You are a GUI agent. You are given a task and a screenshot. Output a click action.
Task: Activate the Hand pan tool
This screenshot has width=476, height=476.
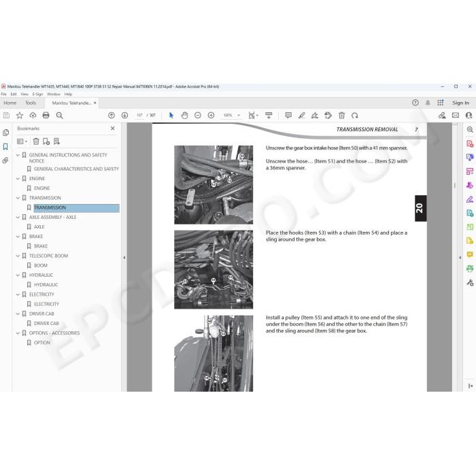184,116
